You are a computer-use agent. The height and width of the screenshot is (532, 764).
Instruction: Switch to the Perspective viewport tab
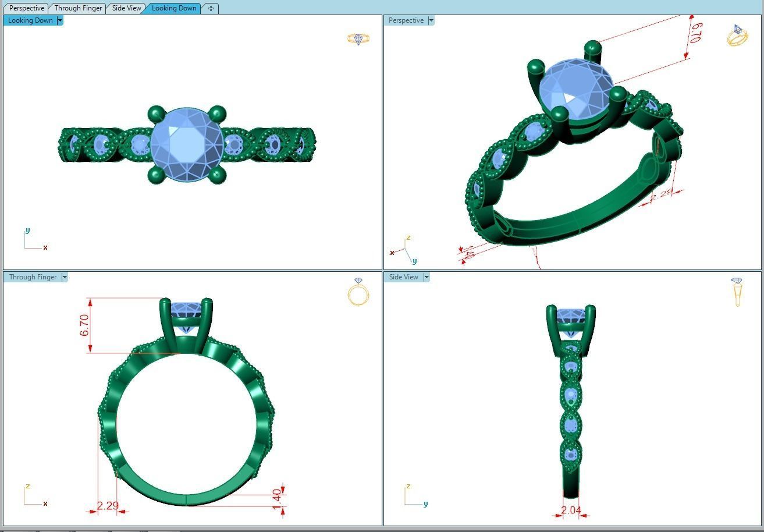point(27,8)
